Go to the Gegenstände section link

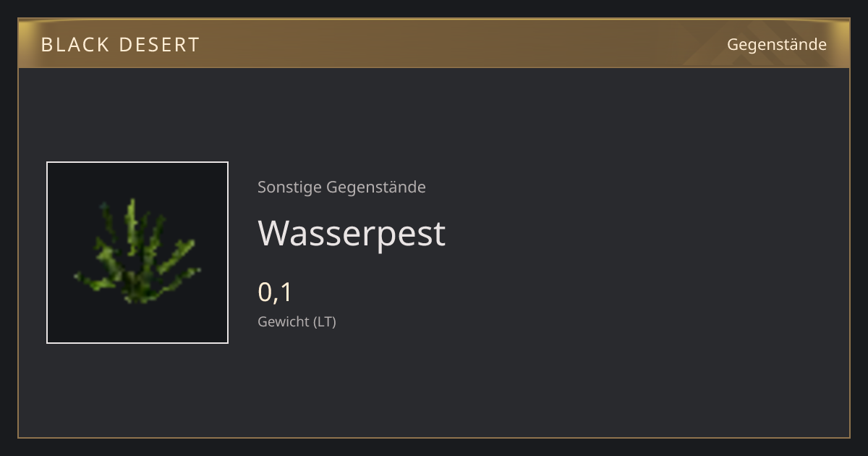point(777,45)
